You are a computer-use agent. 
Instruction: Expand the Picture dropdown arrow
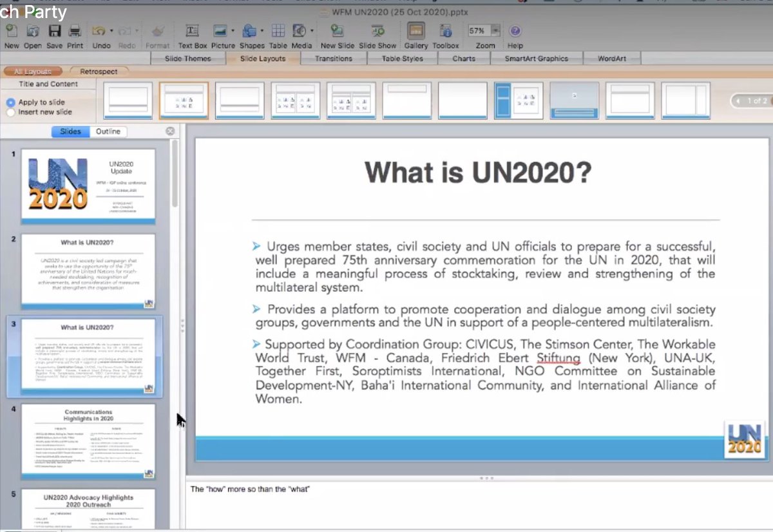point(233,31)
